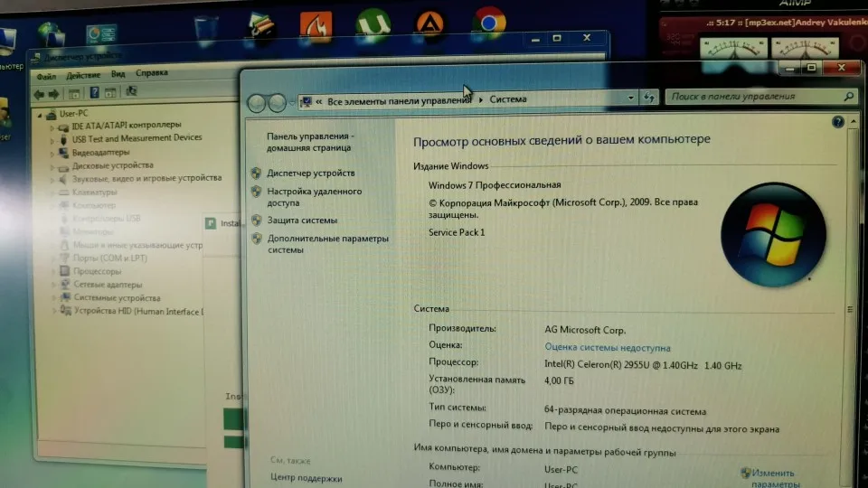Open the AIMP orange triangle desktop icon
This screenshot has height=488, width=868.
pos(430,25)
